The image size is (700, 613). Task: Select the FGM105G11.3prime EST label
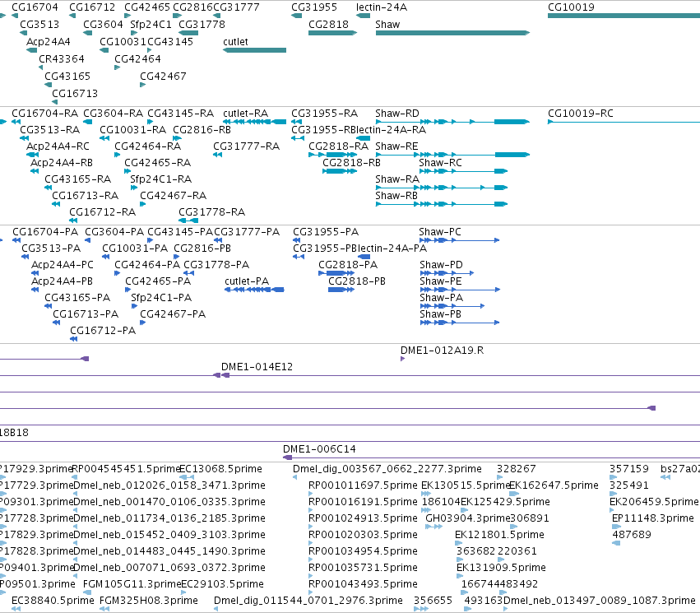[x=132, y=584]
